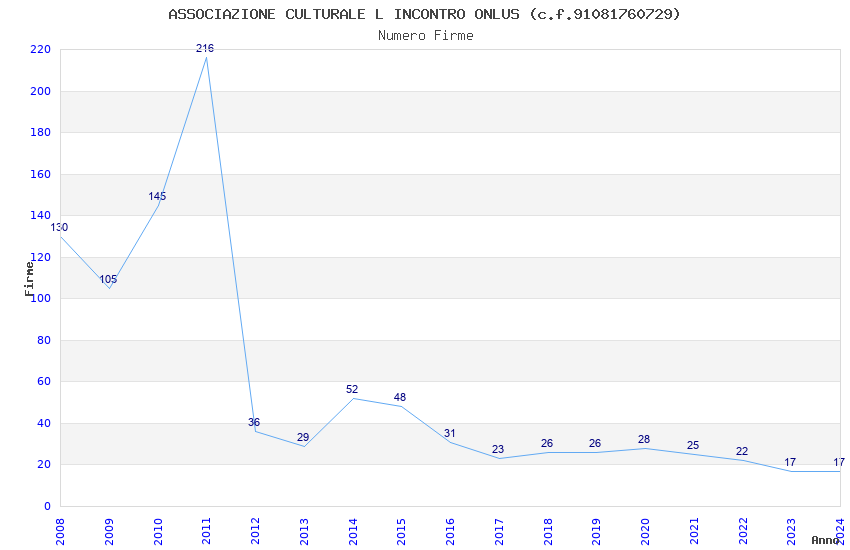Click the x-axis year label 2012
Image resolution: width=850 pixels, height=550 pixels.
pyautogui.click(x=255, y=532)
